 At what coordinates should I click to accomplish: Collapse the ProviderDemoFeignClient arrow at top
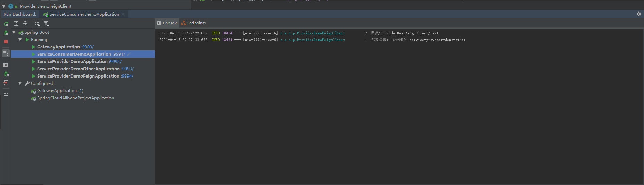click(4, 6)
